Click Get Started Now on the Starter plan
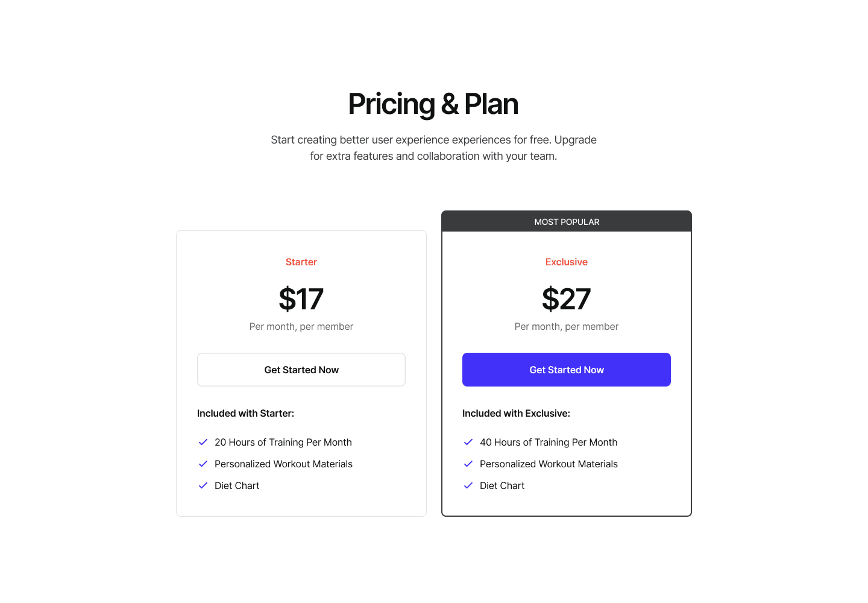Viewport: 868px width, 603px height. click(301, 370)
